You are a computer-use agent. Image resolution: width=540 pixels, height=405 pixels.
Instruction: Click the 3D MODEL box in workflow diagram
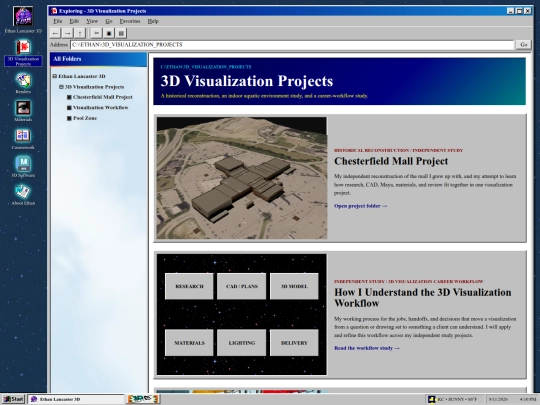point(294,286)
